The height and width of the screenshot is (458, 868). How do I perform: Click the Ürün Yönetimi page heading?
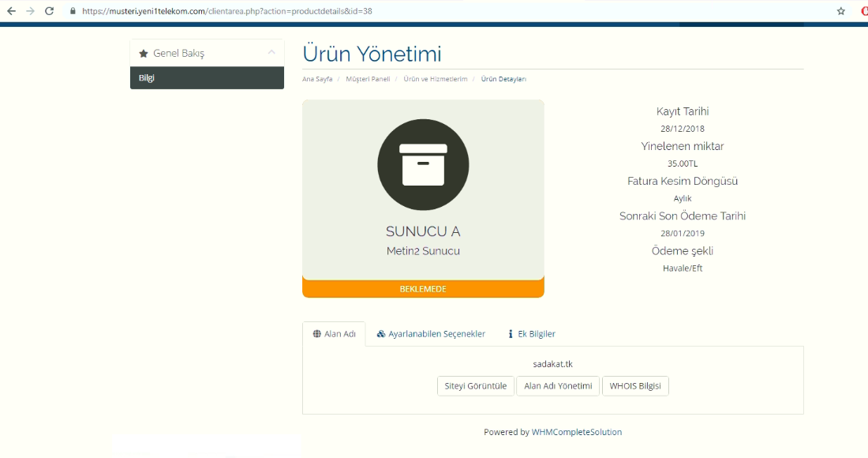coord(372,54)
